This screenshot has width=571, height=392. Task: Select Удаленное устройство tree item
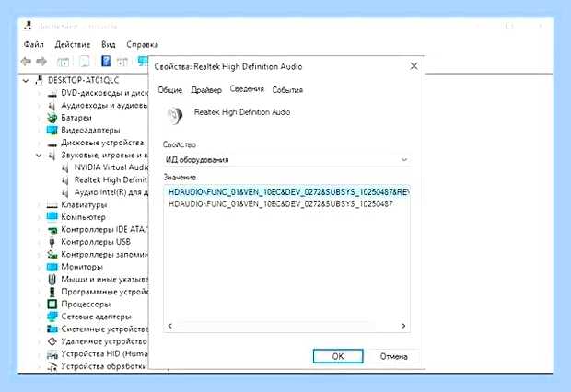click(104, 341)
